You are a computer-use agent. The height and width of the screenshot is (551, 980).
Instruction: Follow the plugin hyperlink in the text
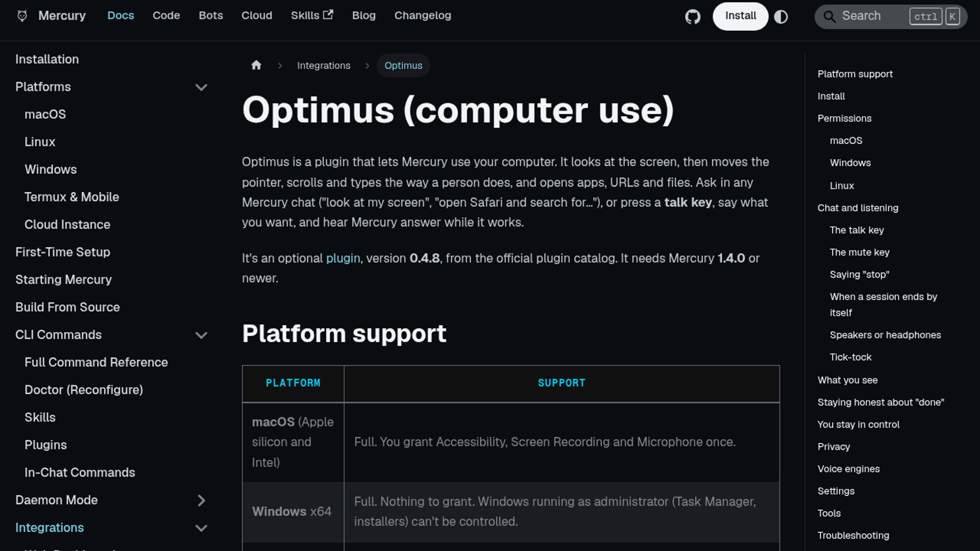point(343,258)
